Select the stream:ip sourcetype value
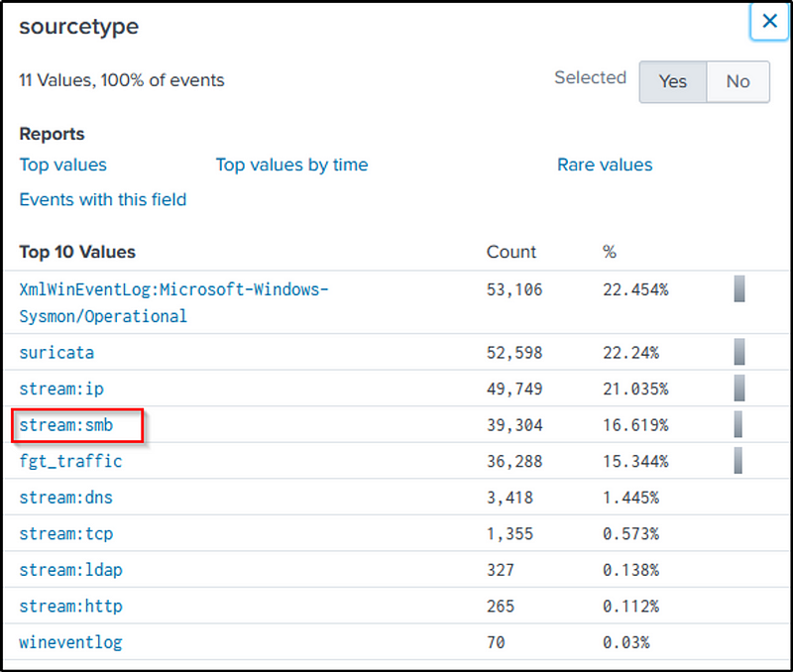Viewport: 793px width, 672px height. point(60,389)
